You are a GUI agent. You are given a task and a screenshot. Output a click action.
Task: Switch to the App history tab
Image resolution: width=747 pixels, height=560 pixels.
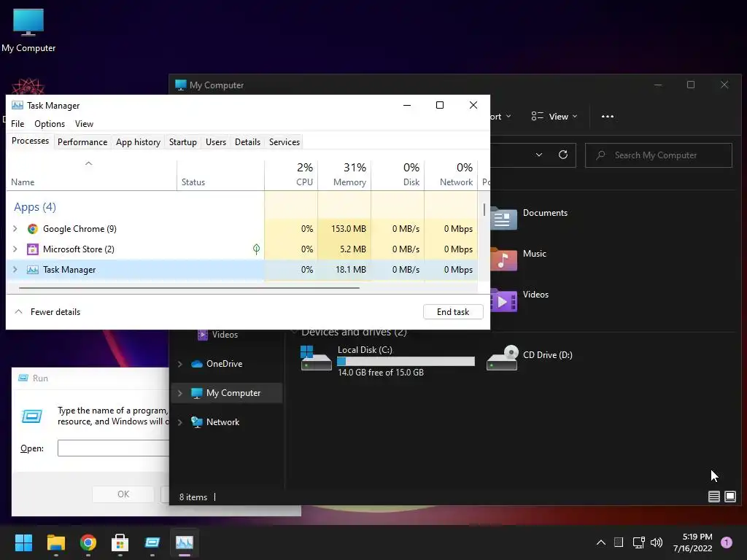pos(138,142)
